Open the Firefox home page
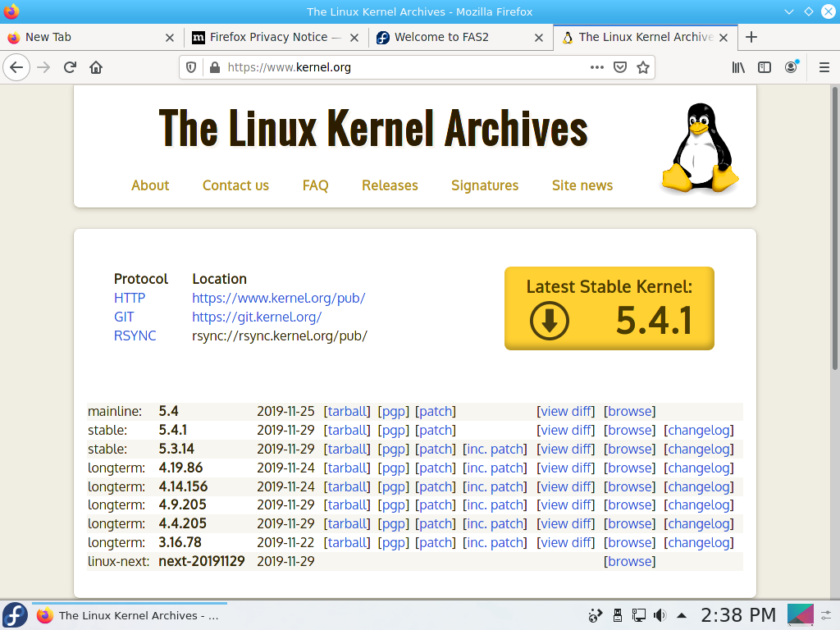Image resolution: width=840 pixels, height=630 pixels. [x=96, y=67]
